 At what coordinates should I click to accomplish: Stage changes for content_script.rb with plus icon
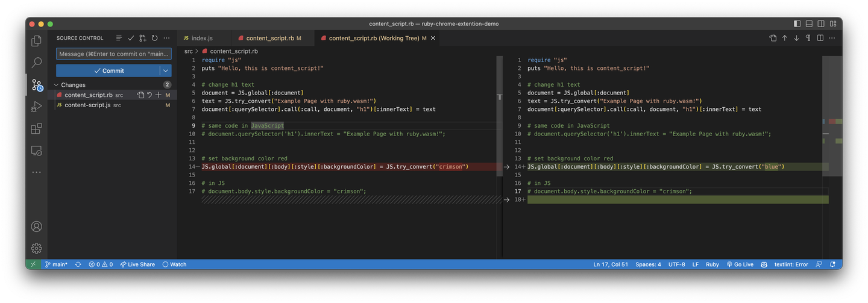pyautogui.click(x=158, y=95)
